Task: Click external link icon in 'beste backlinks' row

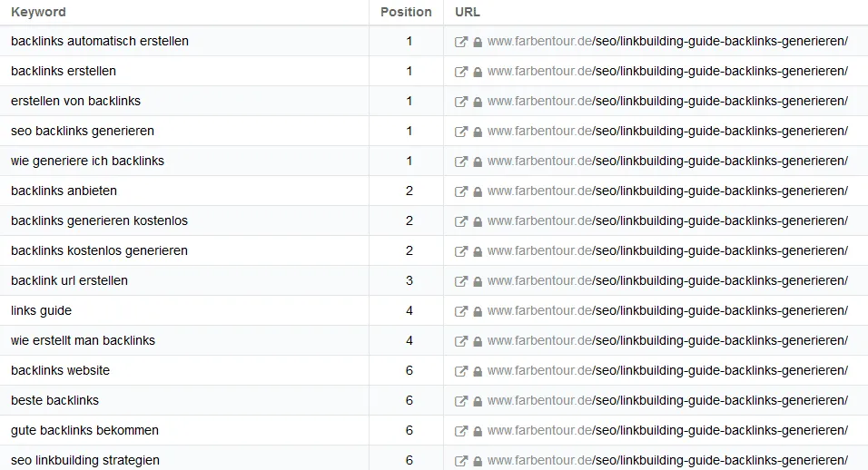Action: (460, 401)
